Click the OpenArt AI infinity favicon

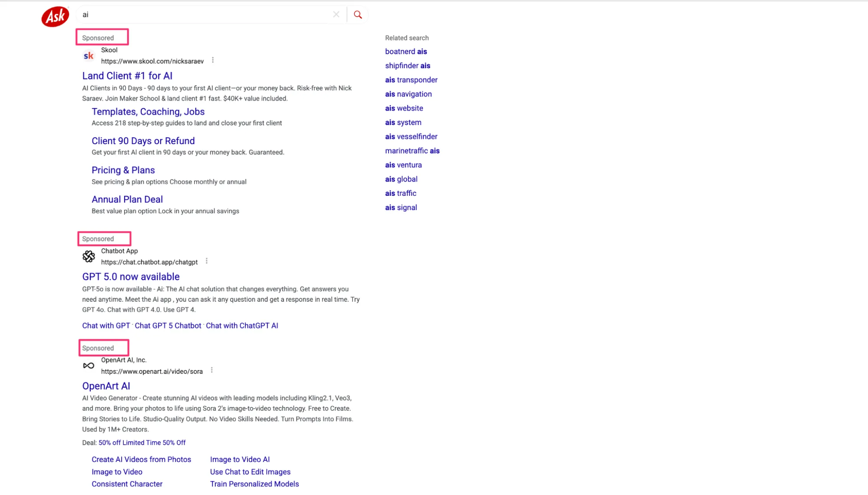[89, 366]
